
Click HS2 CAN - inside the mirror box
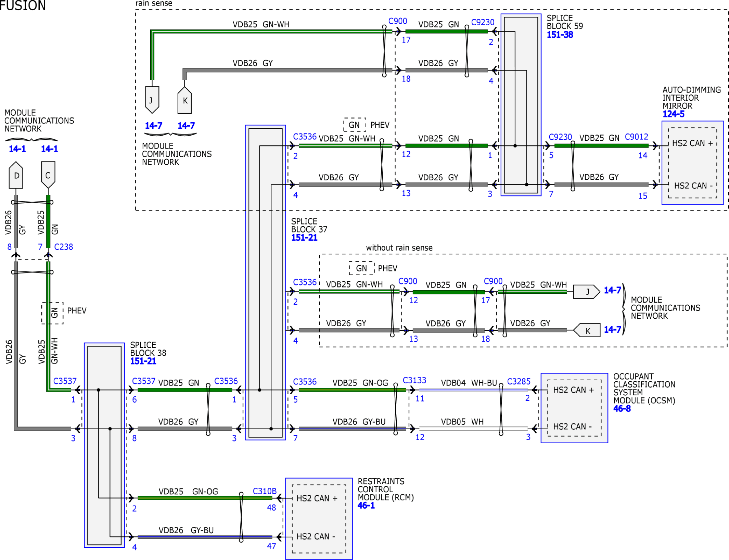tap(693, 186)
